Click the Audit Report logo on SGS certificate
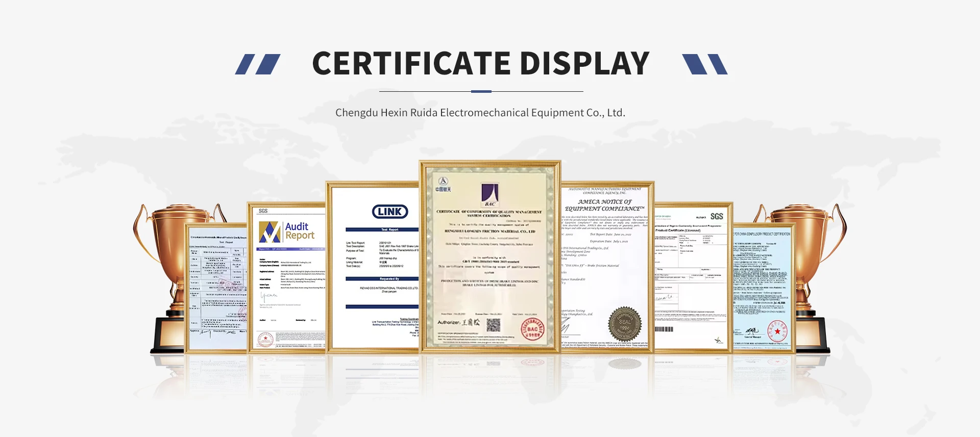 [x=286, y=232]
